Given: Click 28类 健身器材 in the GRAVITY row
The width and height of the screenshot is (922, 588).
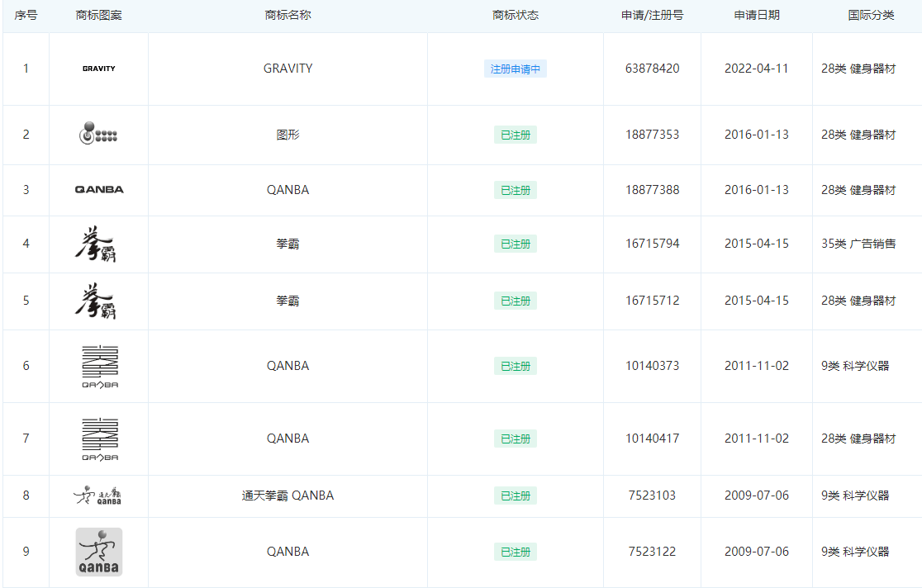Looking at the screenshot, I should click(x=858, y=69).
